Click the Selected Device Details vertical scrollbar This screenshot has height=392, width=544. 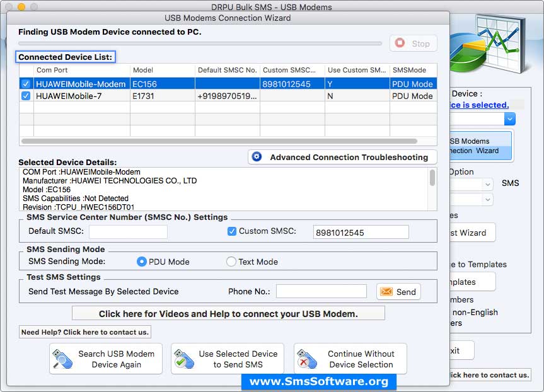click(432, 178)
